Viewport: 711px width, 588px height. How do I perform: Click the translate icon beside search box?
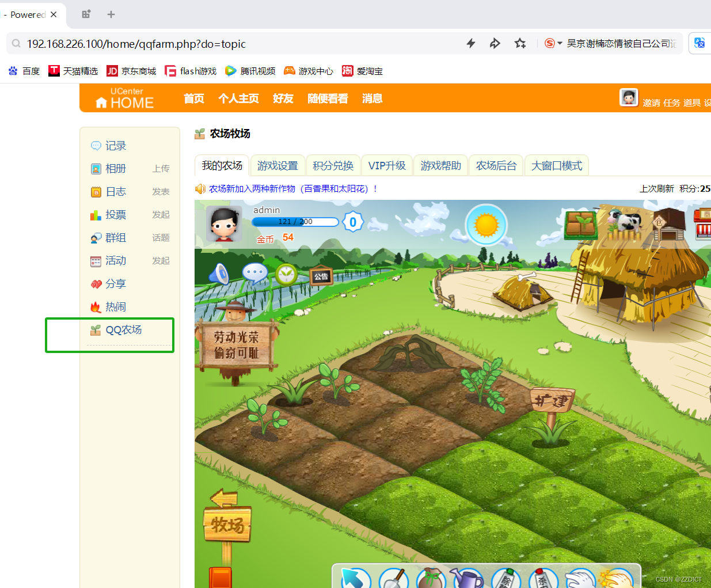pos(700,43)
